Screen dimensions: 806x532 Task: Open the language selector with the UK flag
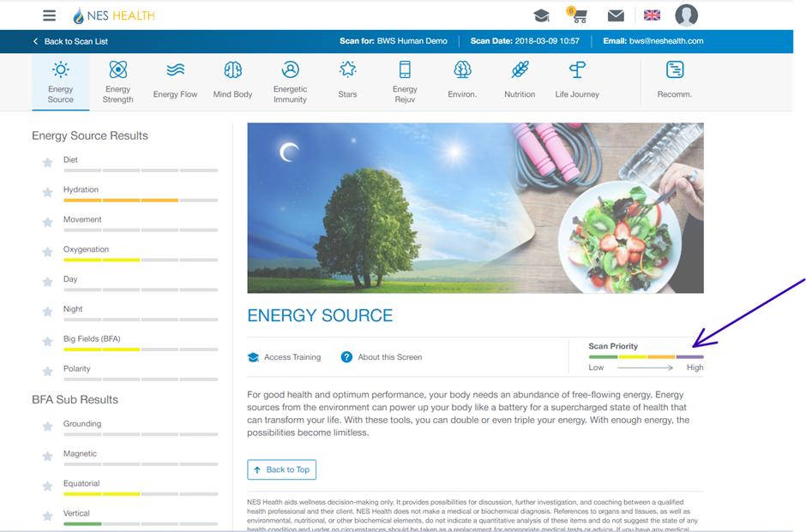[652, 15]
